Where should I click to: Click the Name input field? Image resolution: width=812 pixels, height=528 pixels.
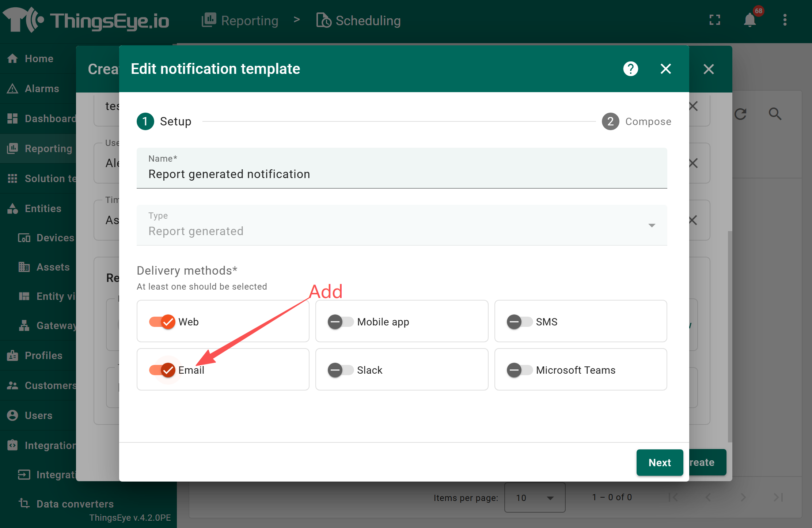[x=401, y=174]
